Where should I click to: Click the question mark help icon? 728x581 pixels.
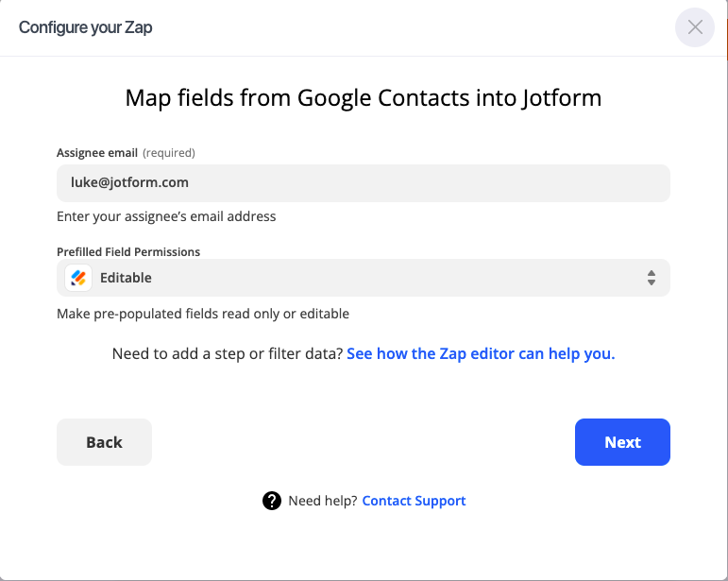pyautogui.click(x=272, y=501)
